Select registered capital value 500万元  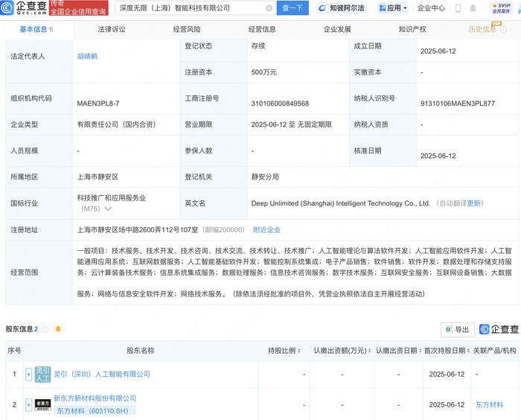(x=263, y=72)
